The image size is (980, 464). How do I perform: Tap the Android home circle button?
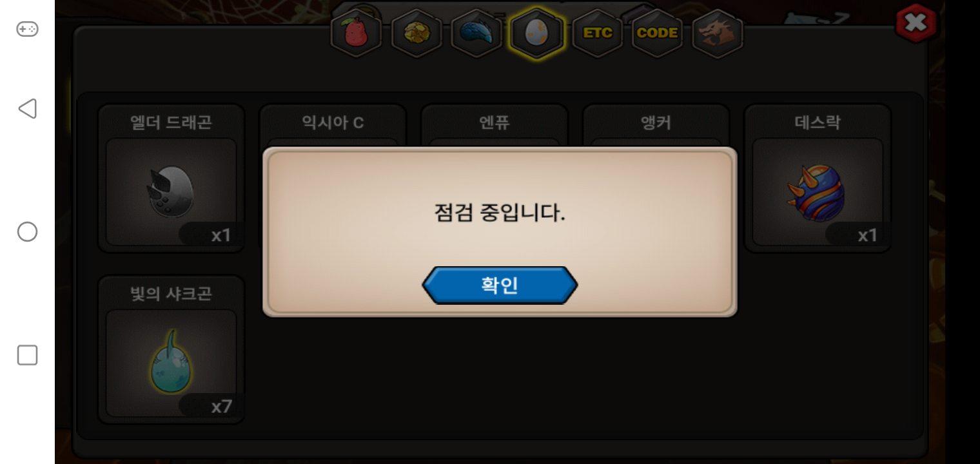coord(27,232)
